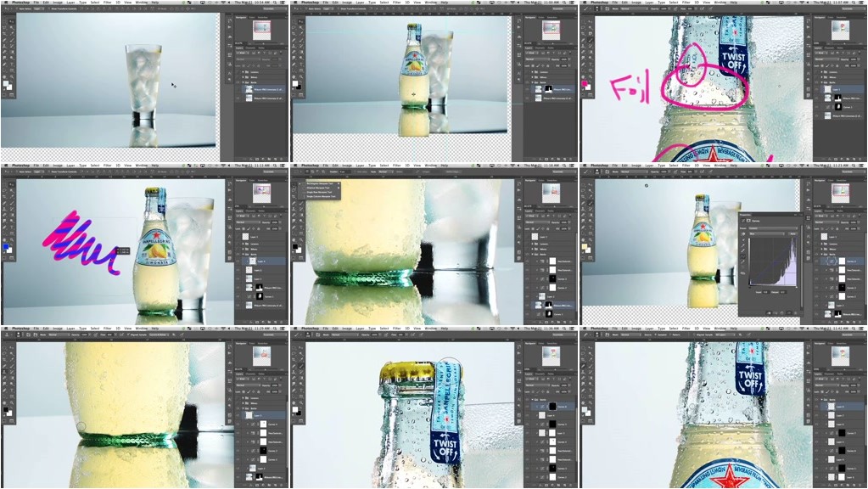Select Move tool in glass-only frame
The width and height of the screenshot is (868, 489).
pos(12,21)
